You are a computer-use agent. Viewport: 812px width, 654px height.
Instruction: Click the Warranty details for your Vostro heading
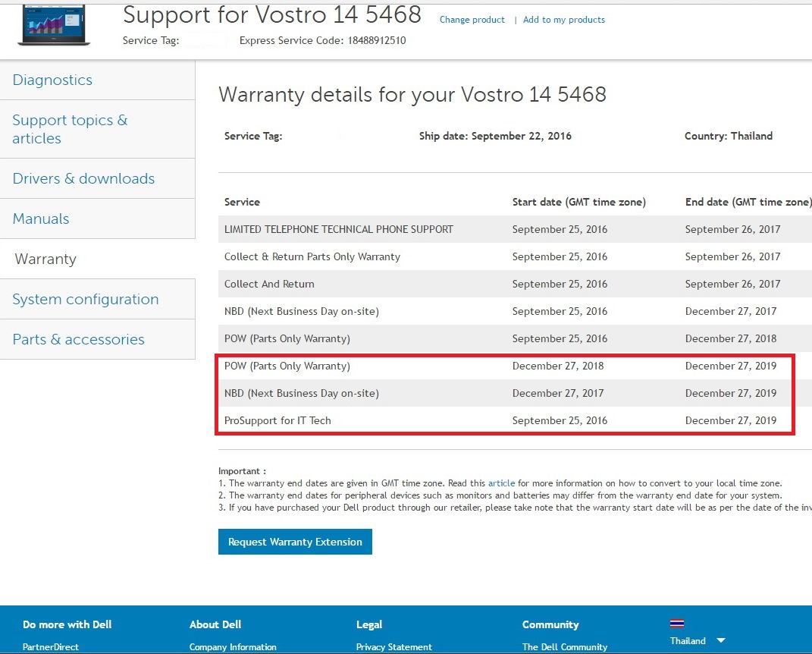click(412, 95)
